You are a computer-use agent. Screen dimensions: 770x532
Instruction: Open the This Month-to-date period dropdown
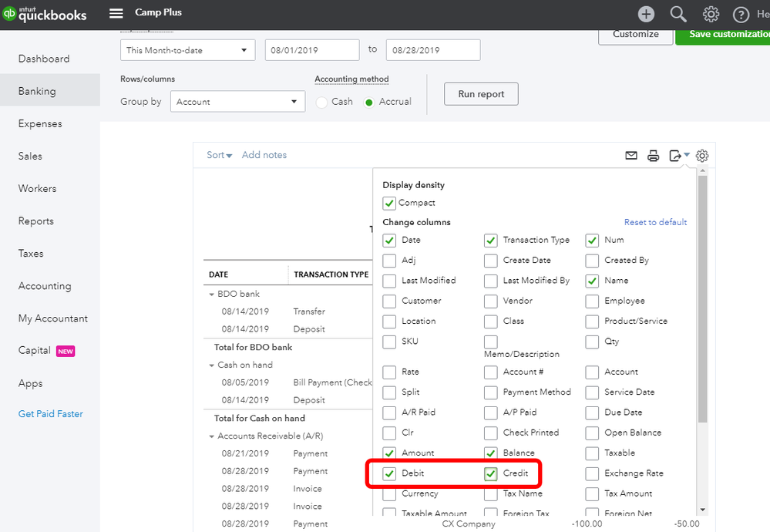click(x=188, y=50)
